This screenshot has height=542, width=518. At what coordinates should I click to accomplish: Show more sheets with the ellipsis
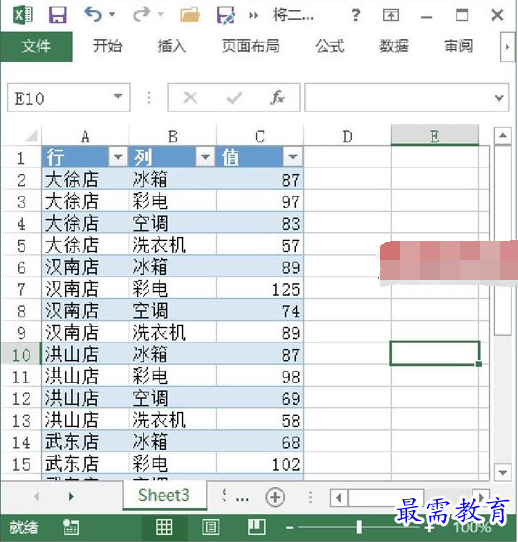(242, 498)
